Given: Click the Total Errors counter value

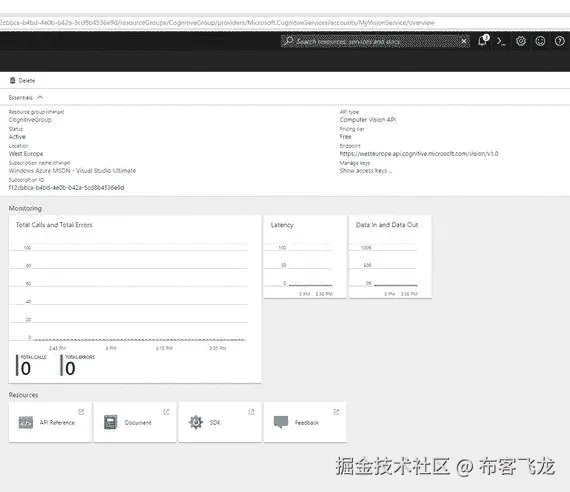Looking at the screenshot, I should coord(70,368).
